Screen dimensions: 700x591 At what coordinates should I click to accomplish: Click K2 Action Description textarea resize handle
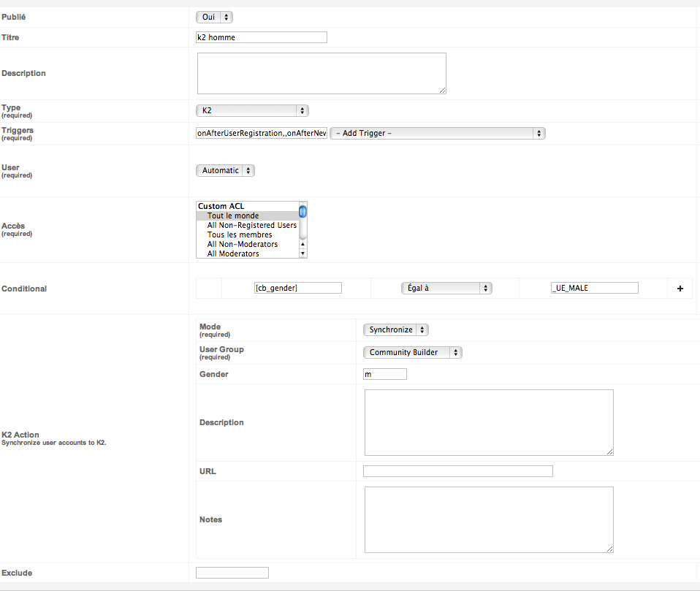pyautogui.click(x=610, y=452)
